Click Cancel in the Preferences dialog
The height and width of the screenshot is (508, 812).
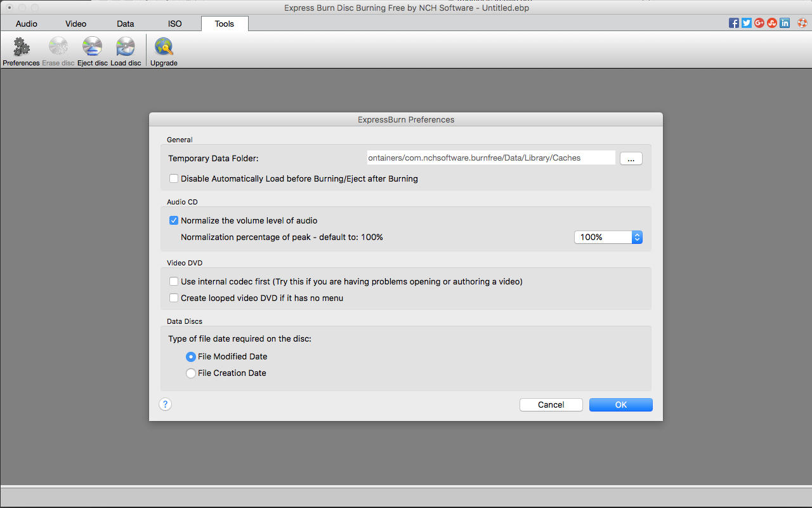[x=551, y=404]
